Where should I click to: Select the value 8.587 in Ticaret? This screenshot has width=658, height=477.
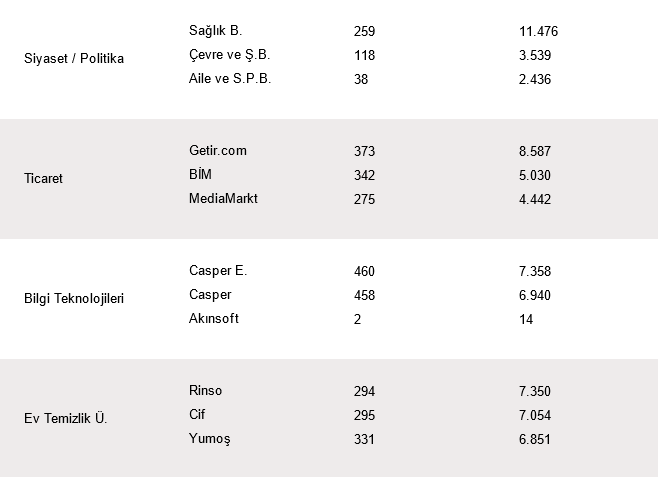click(x=535, y=152)
